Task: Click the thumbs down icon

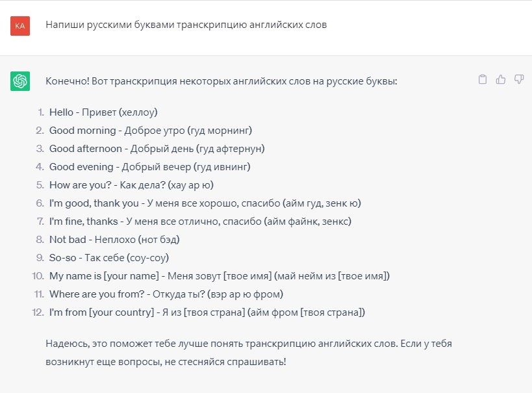Action: click(x=518, y=80)
